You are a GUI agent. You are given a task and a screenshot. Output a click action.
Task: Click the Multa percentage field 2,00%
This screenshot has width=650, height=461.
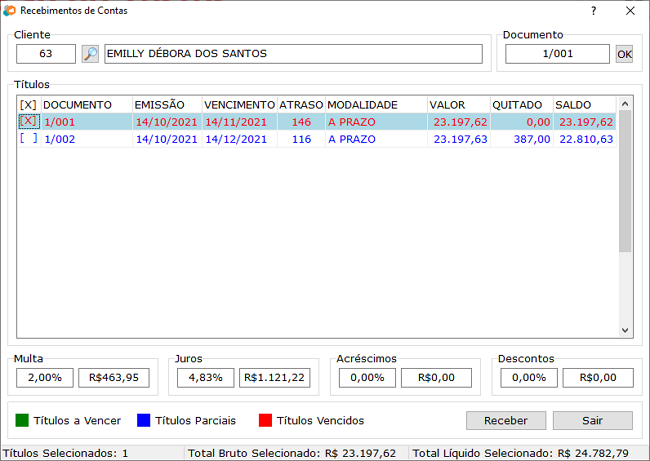[x=45, y=378]
